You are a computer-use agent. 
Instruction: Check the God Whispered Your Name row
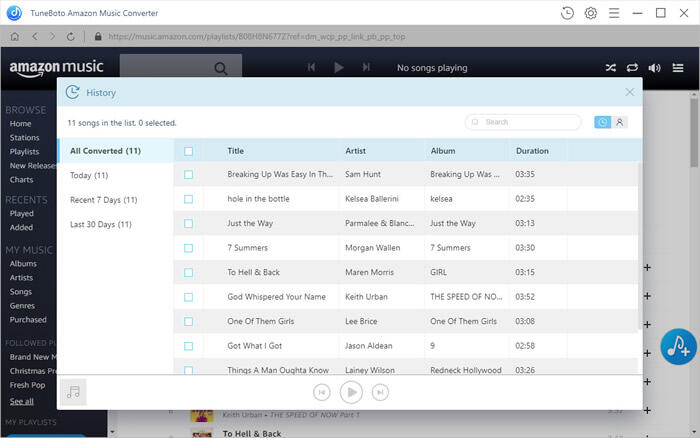pyautogui.click(x=188, y=297)
